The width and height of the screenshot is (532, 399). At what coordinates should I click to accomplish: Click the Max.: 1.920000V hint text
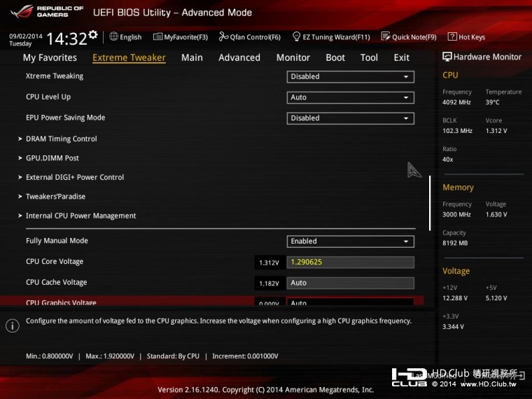(x=110, y=356)
